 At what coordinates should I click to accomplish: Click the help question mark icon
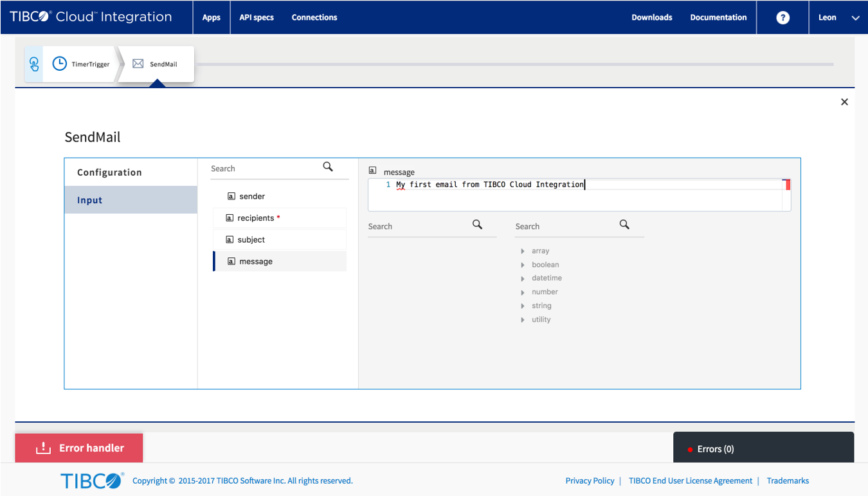(782, 17)
